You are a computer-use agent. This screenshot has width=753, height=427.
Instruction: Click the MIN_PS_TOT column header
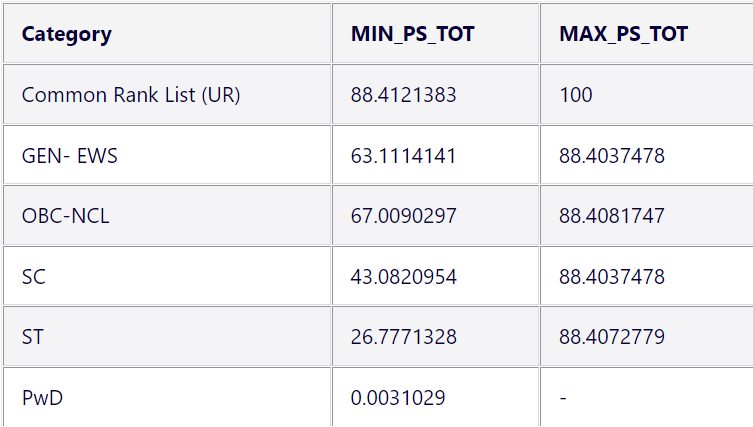pos(413,34)
